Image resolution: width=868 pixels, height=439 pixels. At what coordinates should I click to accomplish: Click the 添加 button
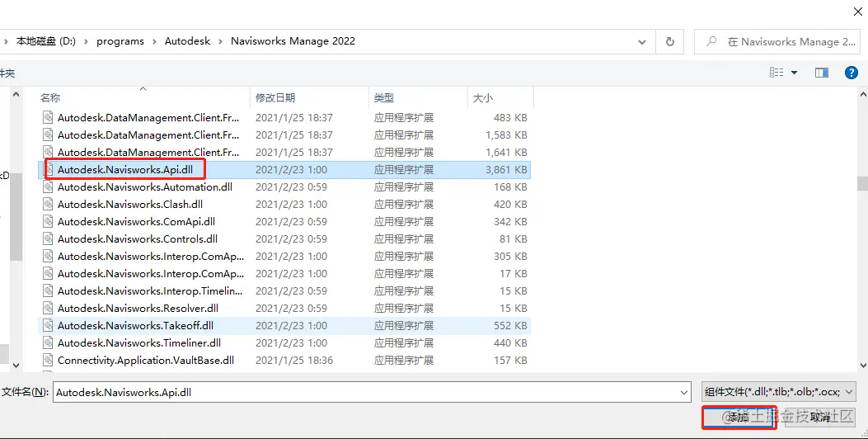(739, 418)
